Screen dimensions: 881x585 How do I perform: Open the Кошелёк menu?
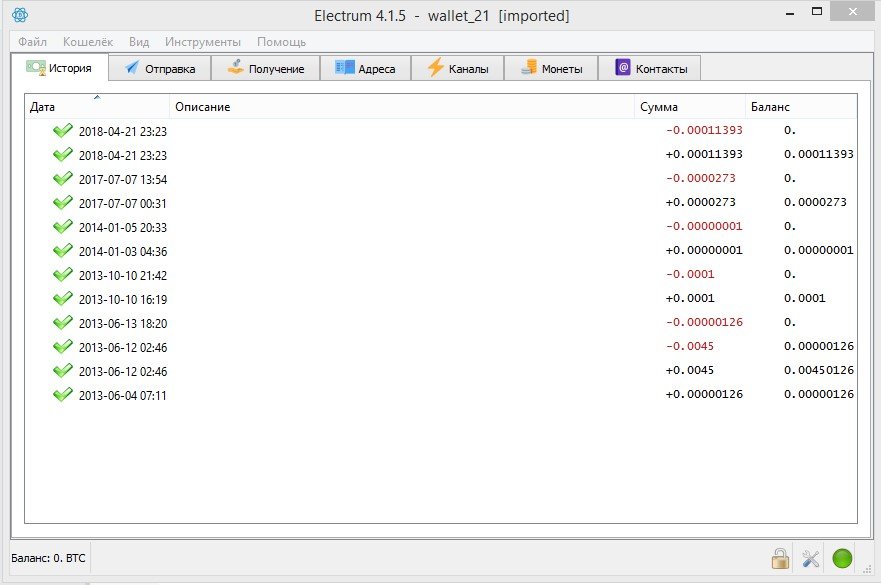[x=88, y=42]
